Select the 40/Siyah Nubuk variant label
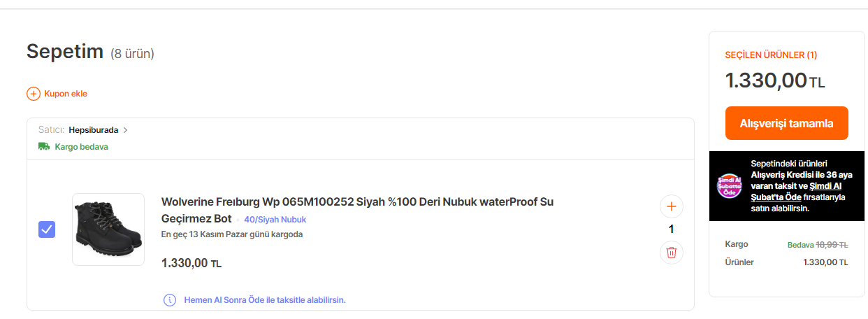The image size is (868, 319). click(275, 220)
